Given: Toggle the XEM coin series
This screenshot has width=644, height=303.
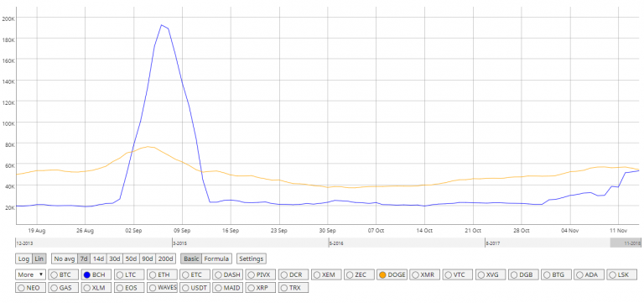Looking at the screenshot, I should click(325, 275).
